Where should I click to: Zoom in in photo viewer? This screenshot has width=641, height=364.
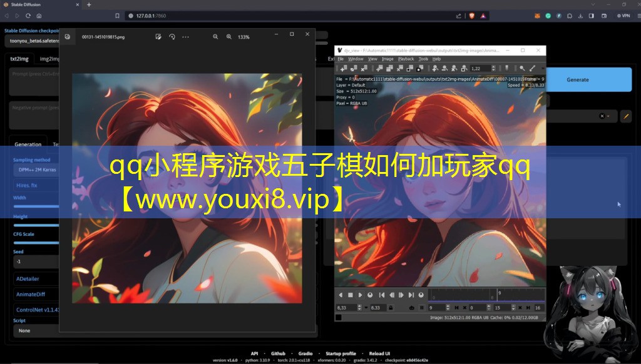click(229, 37)
